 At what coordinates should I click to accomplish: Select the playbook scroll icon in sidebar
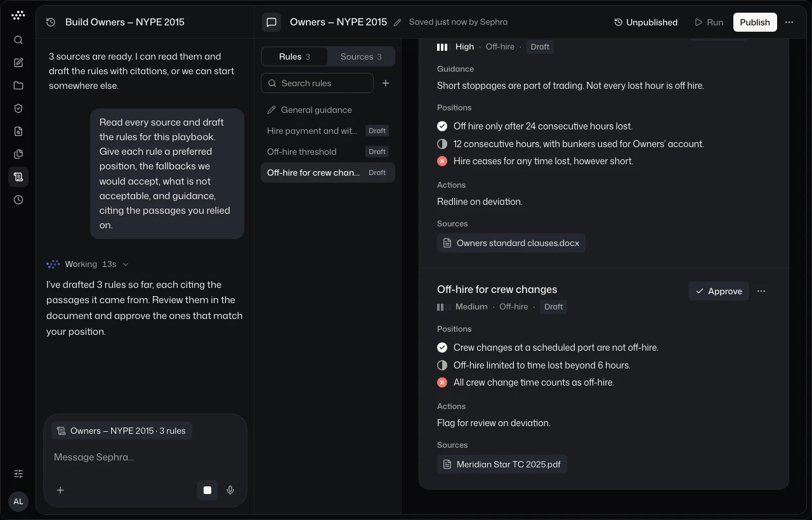tap(18, 177)
